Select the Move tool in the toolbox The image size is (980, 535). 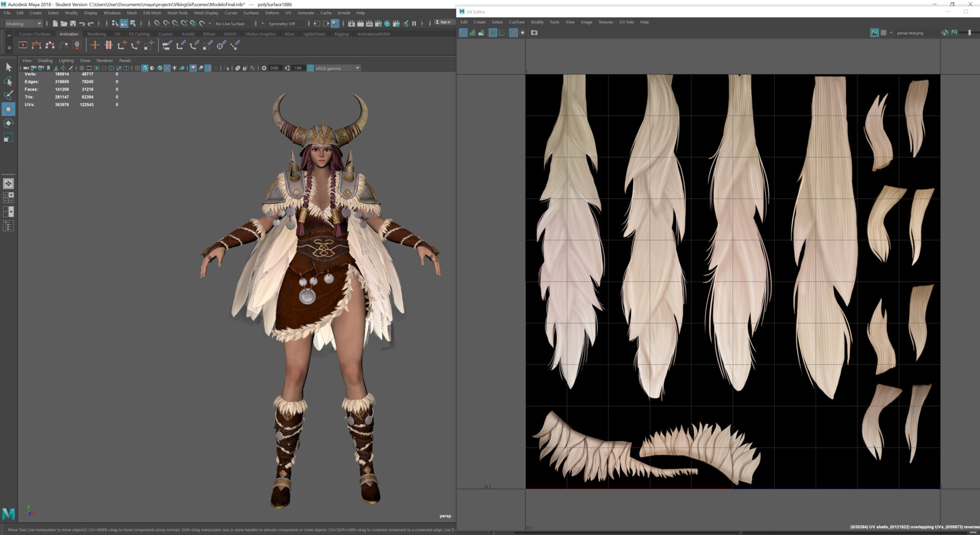[x=9, y=109]
